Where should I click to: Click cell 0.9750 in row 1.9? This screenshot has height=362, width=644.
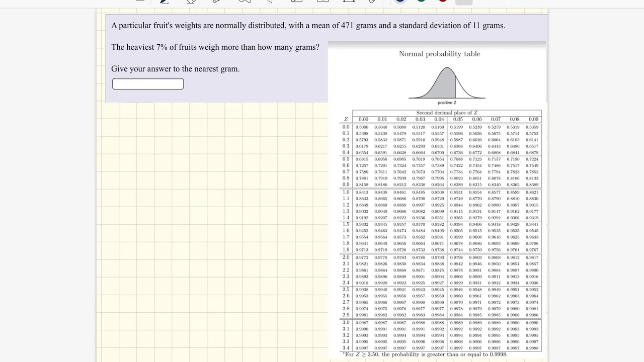click(475, 250)
